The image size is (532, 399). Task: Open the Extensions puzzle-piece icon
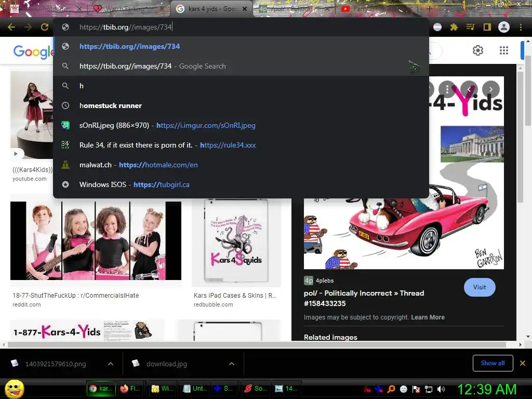click(x=454, y=27)
